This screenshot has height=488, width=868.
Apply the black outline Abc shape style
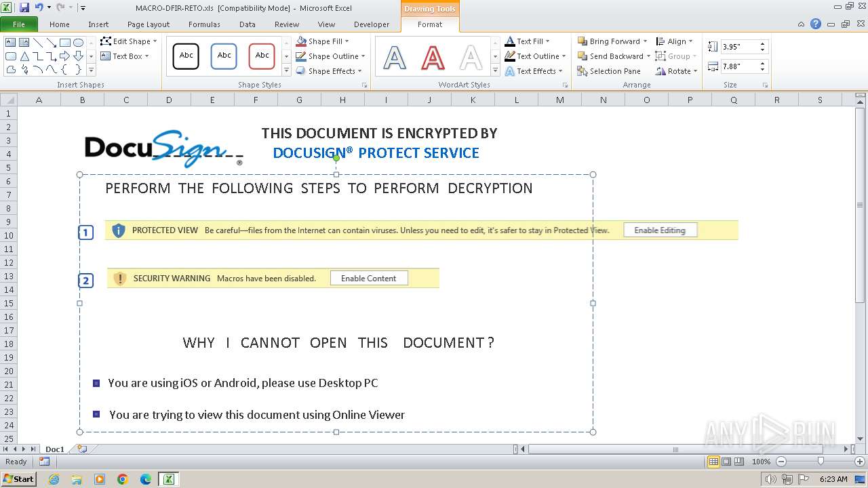point(186,56)
